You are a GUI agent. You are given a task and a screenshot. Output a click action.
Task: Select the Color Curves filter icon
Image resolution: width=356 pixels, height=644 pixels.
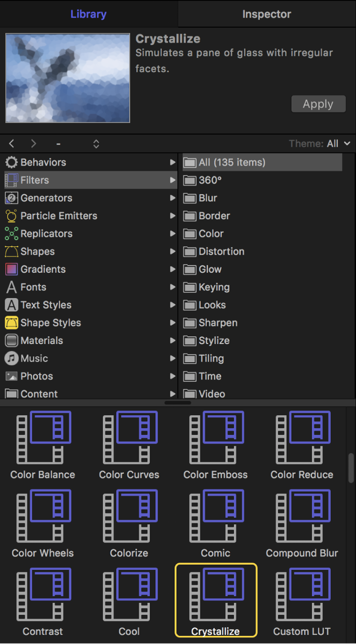coord(129,437)
